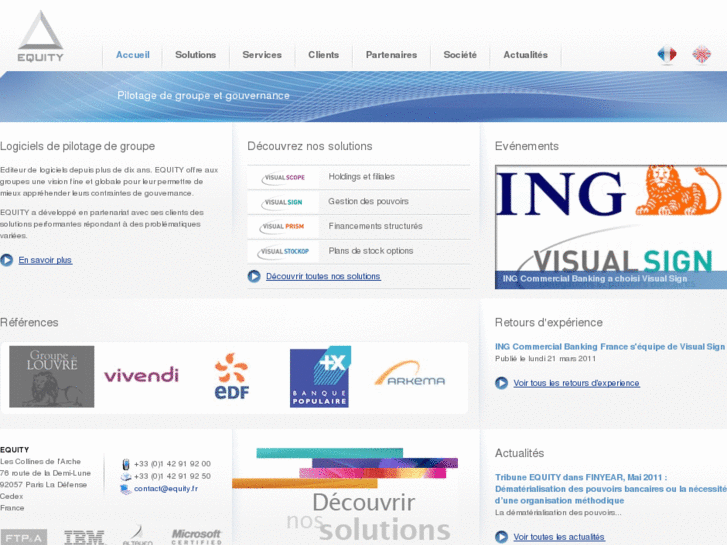Click the ING Commercial Banking a choisi Visual Sign caption
Image resolution: width=727 pixels, height=545 pixels.
tap(595, 279)
